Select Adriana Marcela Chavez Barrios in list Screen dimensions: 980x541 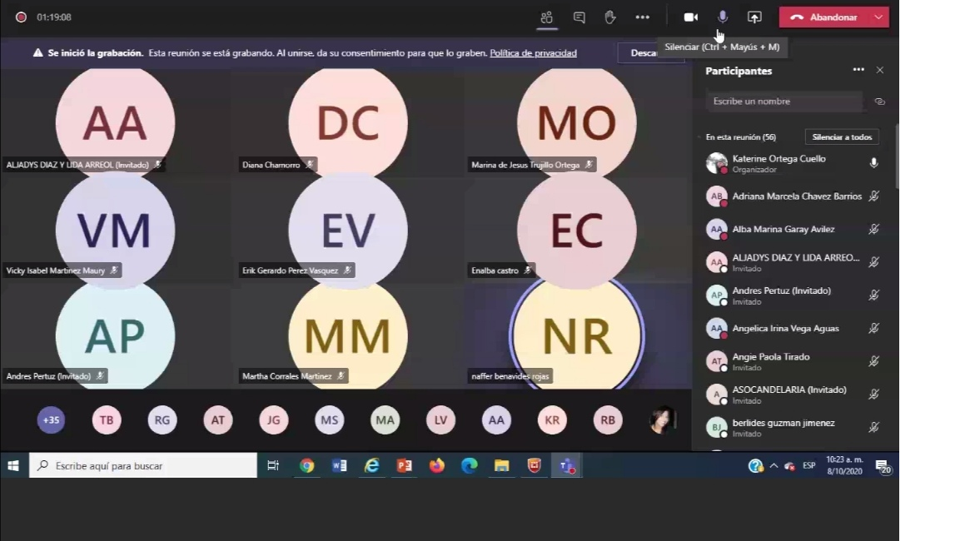(x=796, y=196)
